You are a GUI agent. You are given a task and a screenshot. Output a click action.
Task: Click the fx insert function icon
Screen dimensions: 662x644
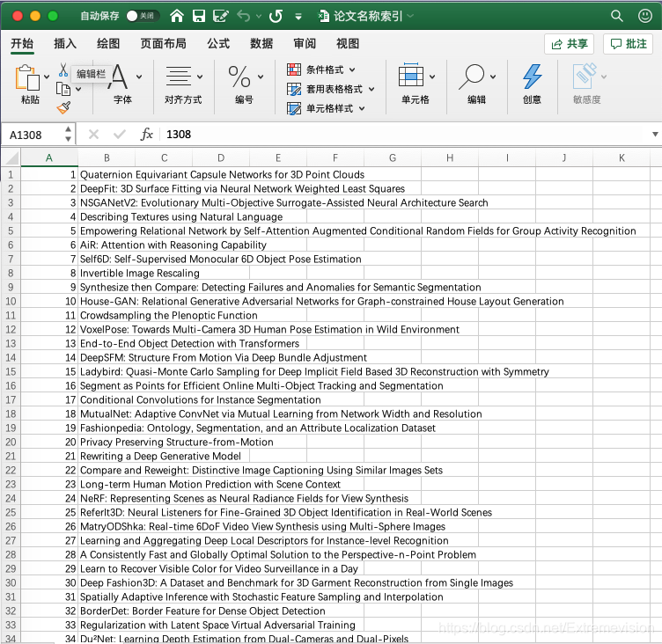pos(146,135)
